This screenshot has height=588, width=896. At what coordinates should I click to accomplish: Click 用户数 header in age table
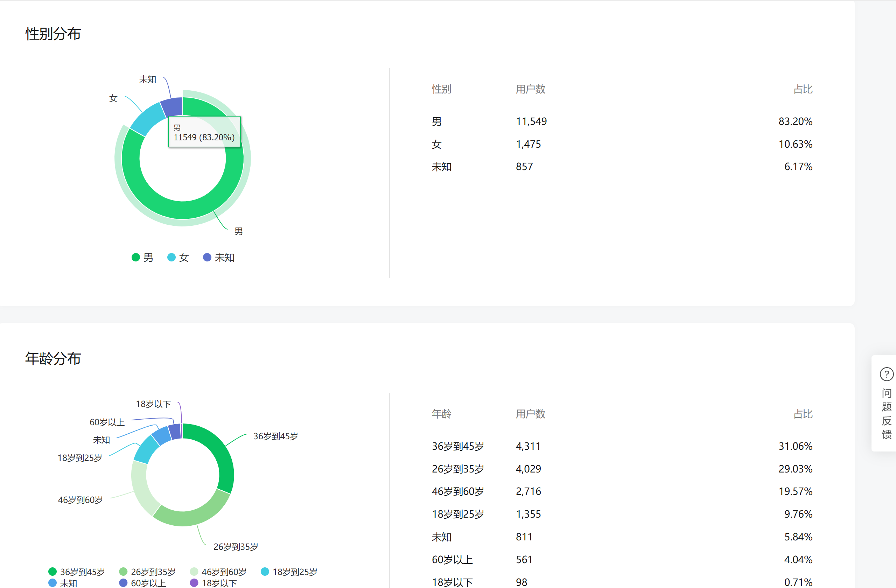coord(531,414)
